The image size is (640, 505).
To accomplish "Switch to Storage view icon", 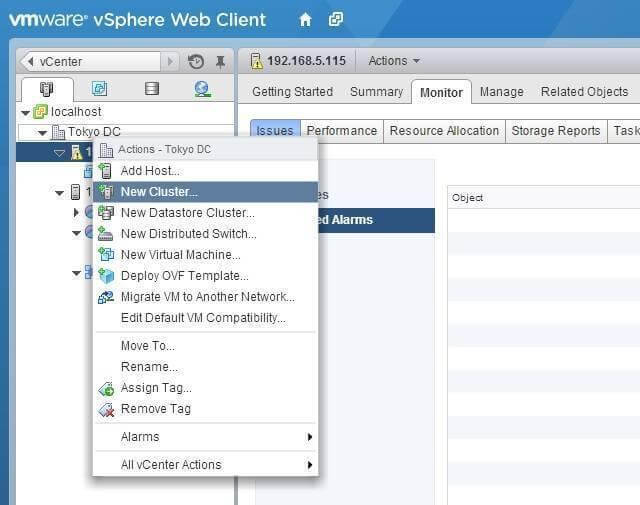I will coord(151,88).
